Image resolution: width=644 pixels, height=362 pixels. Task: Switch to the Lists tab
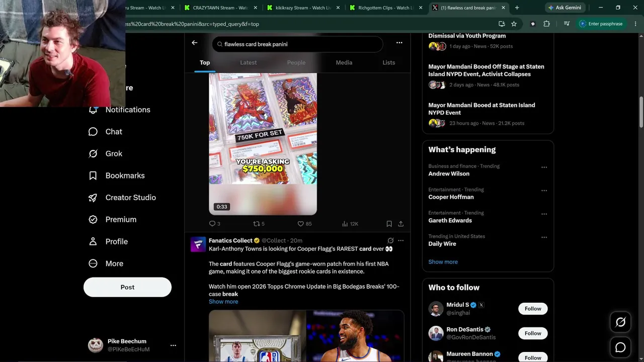[389, 63]
